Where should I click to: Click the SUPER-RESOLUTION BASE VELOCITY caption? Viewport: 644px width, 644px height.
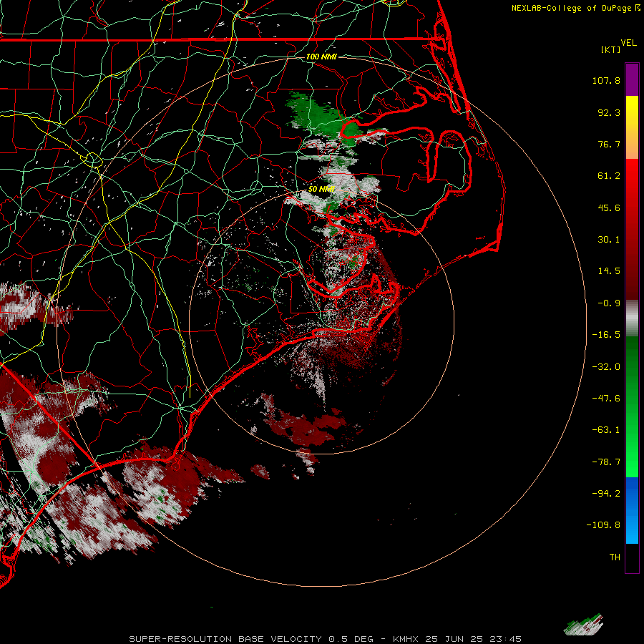326,639
